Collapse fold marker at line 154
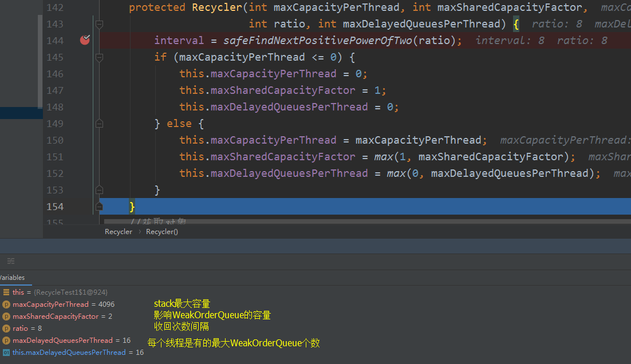The image size is (631, 364). (100, 207)
